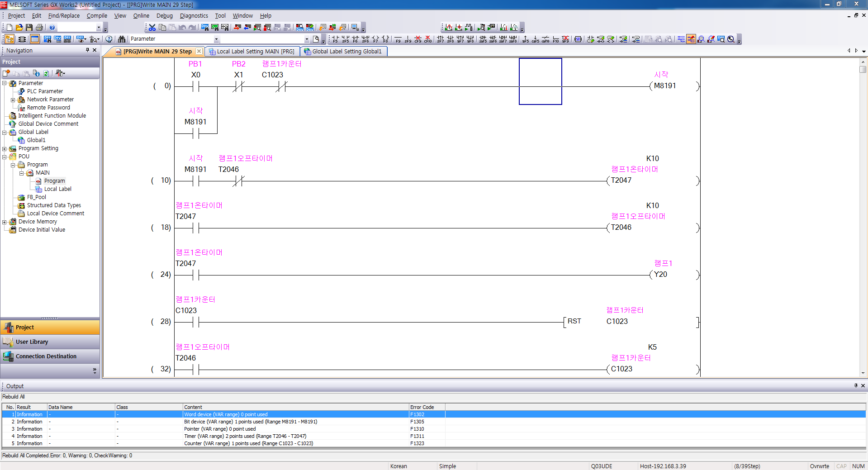Image resolution: width=868 pixels, height=470 pixels.
Task: Open PLC Parameter in the project tree
Action: tap(45, 91)
